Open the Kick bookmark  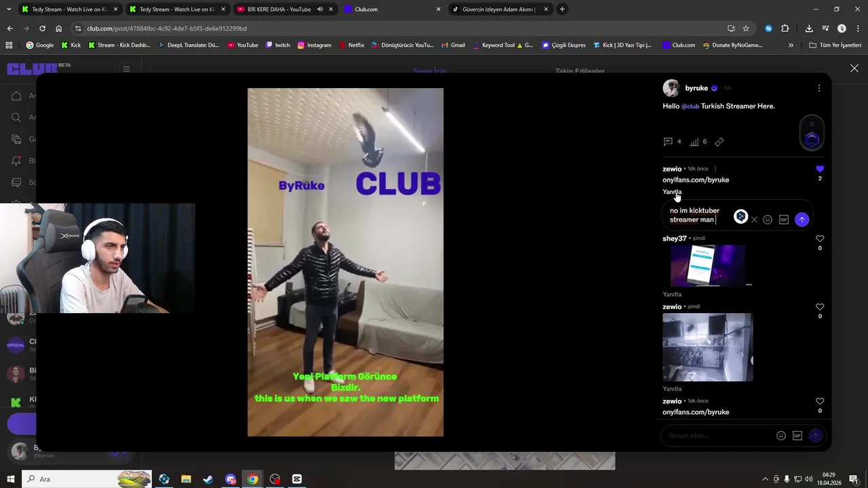pyautogui.click(x=71, y=45)
